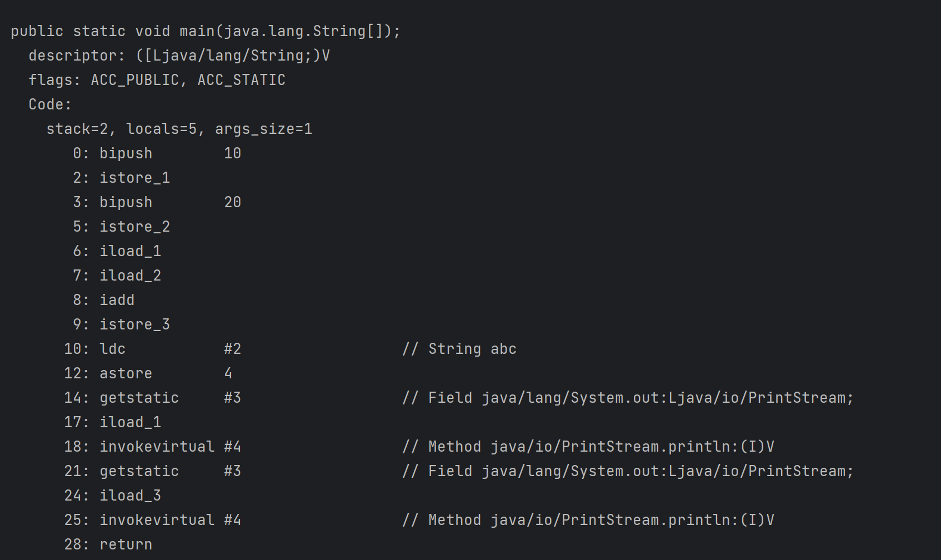Screen dimensions: 941x560
Task: Click the '// String abc' comment
Action: (x=459, y=349)
